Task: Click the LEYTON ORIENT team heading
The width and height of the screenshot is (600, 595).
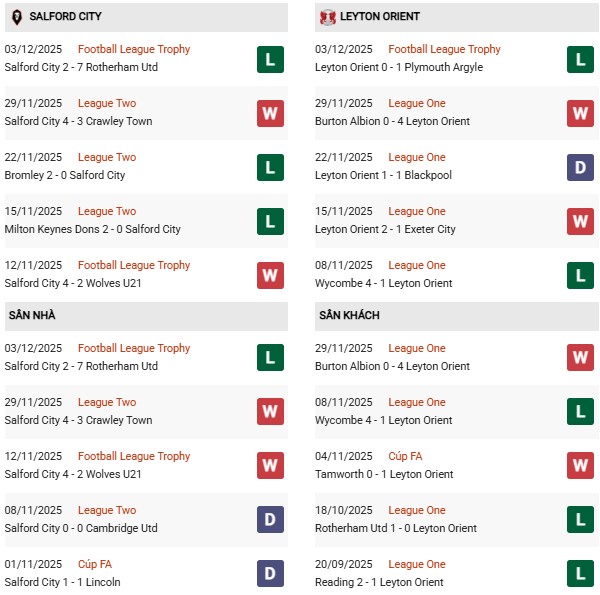Action: tap(381, 17)
